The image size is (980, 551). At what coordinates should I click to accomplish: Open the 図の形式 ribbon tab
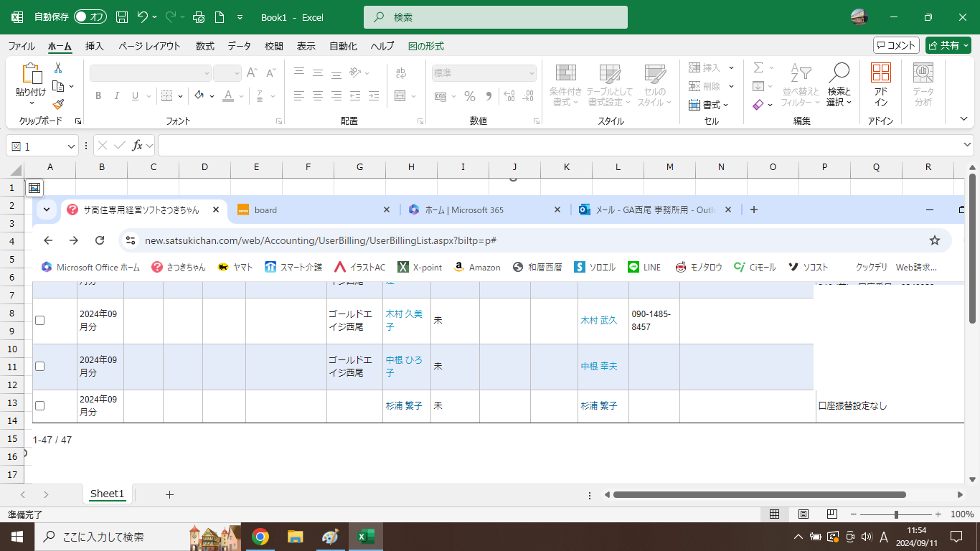[x=425, y=46]
